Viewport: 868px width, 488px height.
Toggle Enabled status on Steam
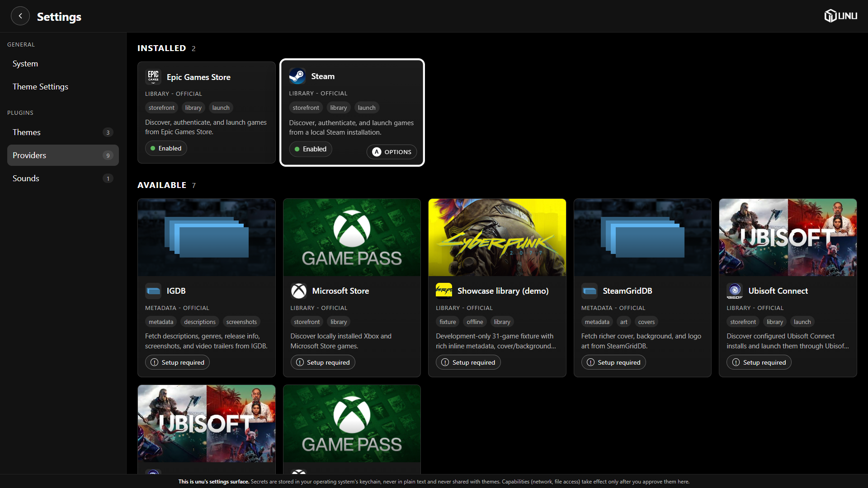311,149
